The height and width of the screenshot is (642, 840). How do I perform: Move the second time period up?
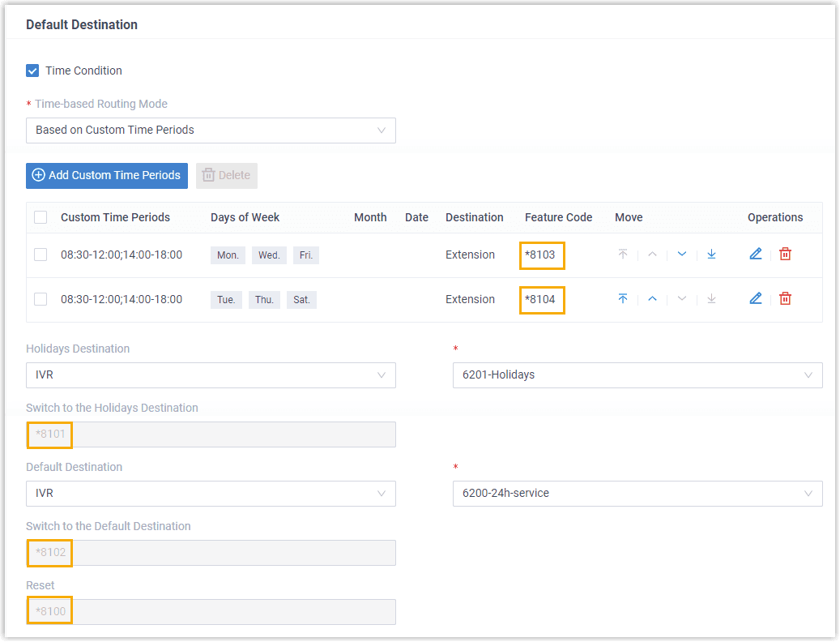(652, 298)
